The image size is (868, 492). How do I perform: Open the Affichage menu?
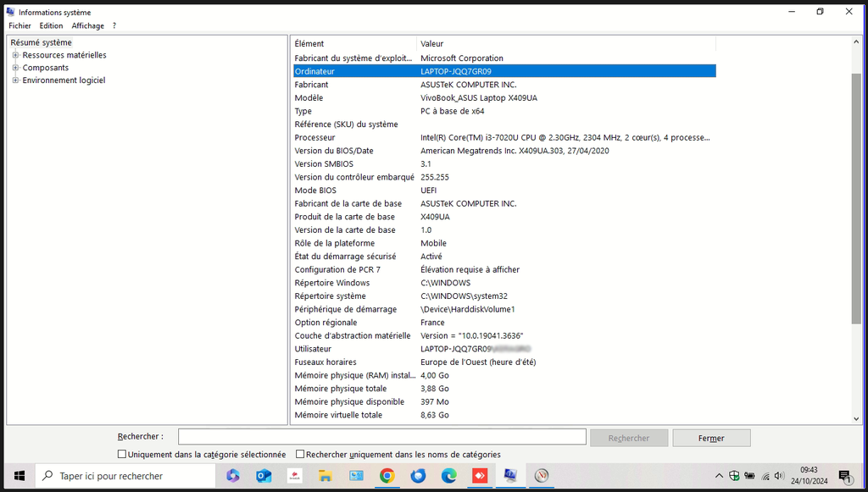(x=87, y=25)
